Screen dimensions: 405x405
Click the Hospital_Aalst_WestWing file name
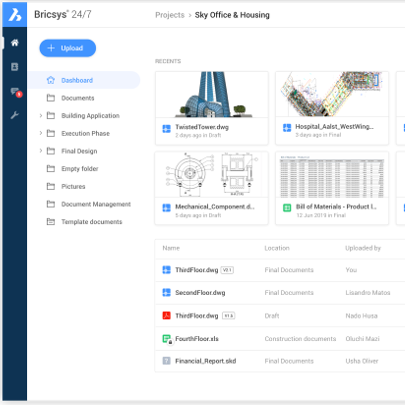point(334,127)
